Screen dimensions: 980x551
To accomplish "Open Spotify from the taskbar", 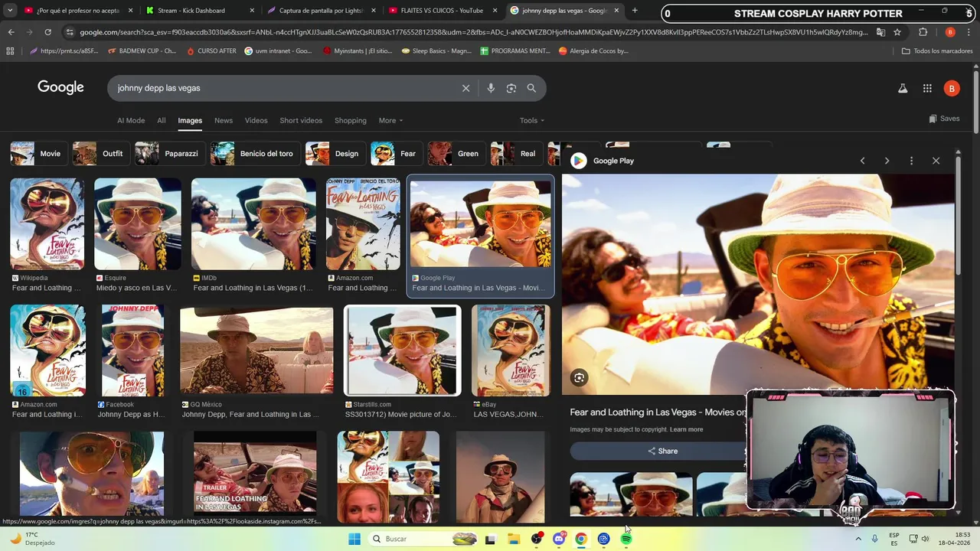I will point(626,539).
